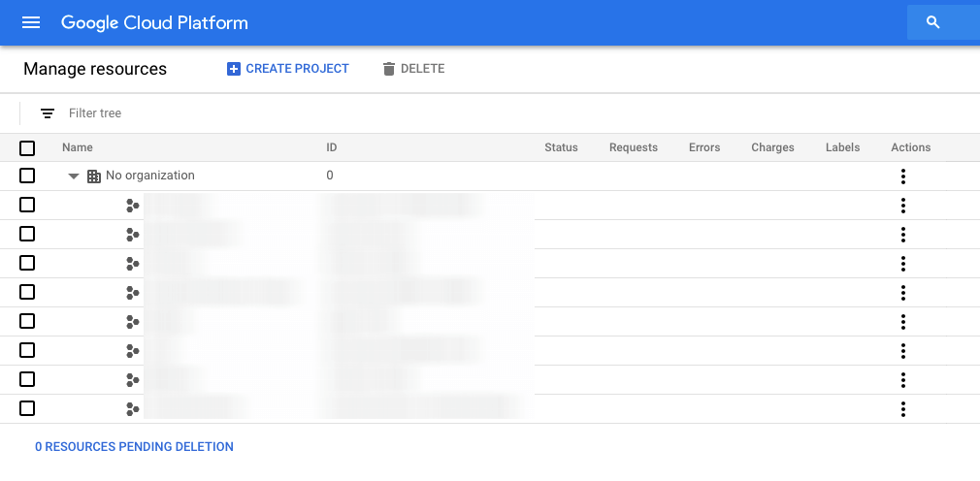The image size is (980, 481).
Task: Click the first project's hexagon-dots icon
Action: click(133, 206)
